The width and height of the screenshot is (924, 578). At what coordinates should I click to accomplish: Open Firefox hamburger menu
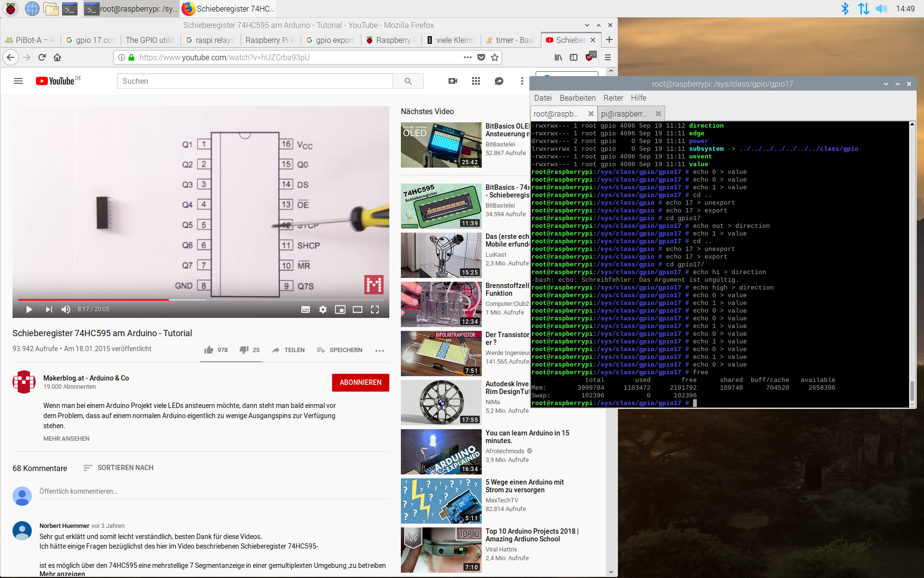pyautogui.click(x=608, y=57)
